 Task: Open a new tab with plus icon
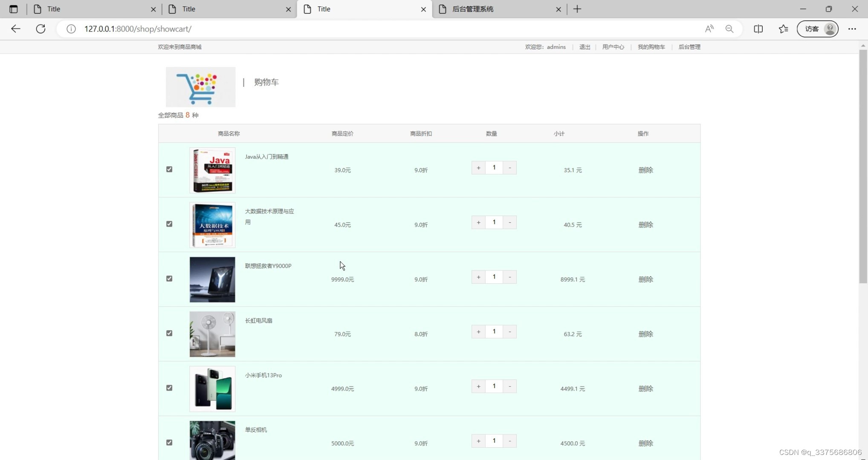[x=577, y=9]
